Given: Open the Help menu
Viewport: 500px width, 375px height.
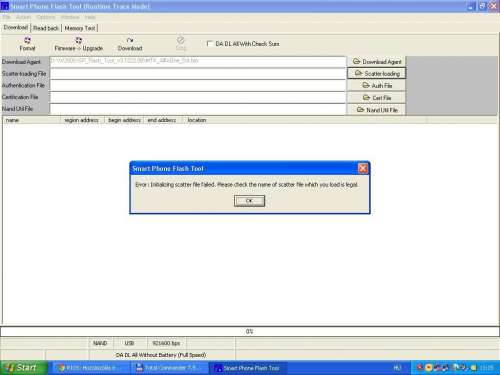Looking at the screenshot, I should point(90,17).
